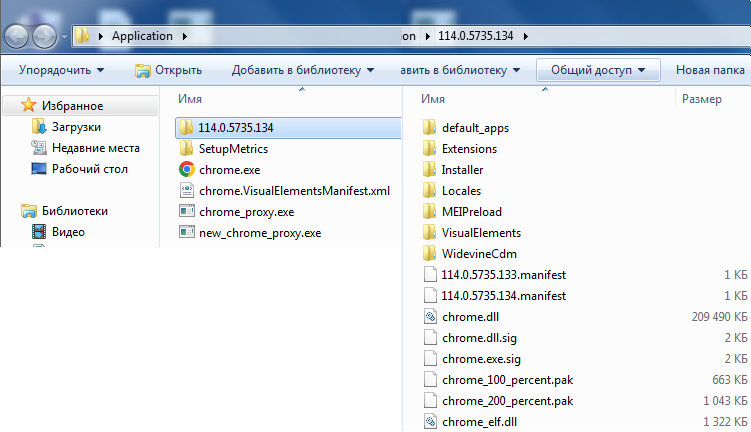The width and height of the screenshot is (751, 432).
Task: Select WidevineCdm folder icon
Action: tap(430, 253)
